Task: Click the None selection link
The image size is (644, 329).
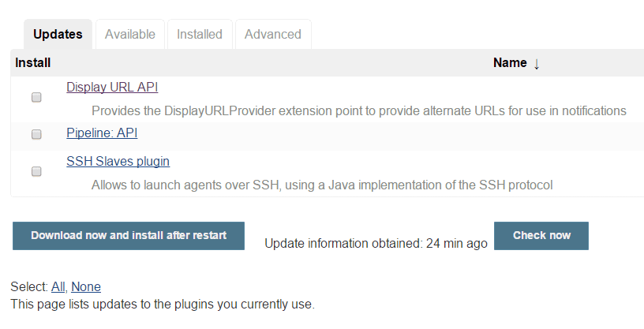Action: pyautogui.click(x=86, y=286)
